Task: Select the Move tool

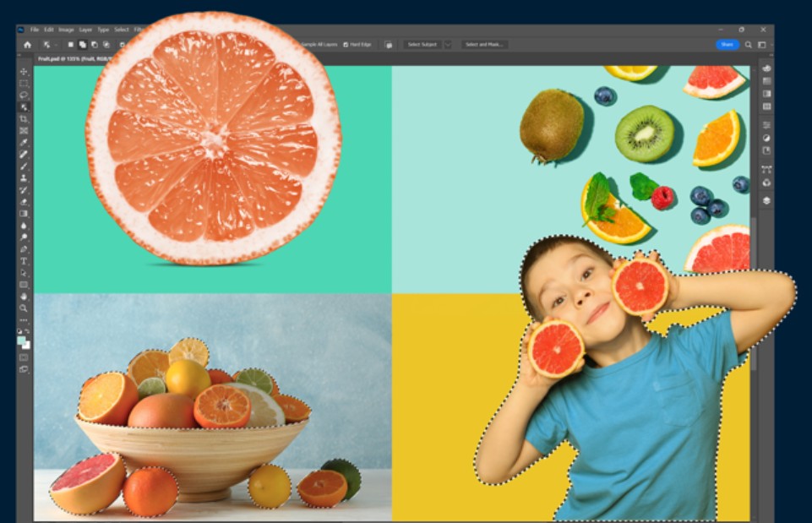Action: 24,72
